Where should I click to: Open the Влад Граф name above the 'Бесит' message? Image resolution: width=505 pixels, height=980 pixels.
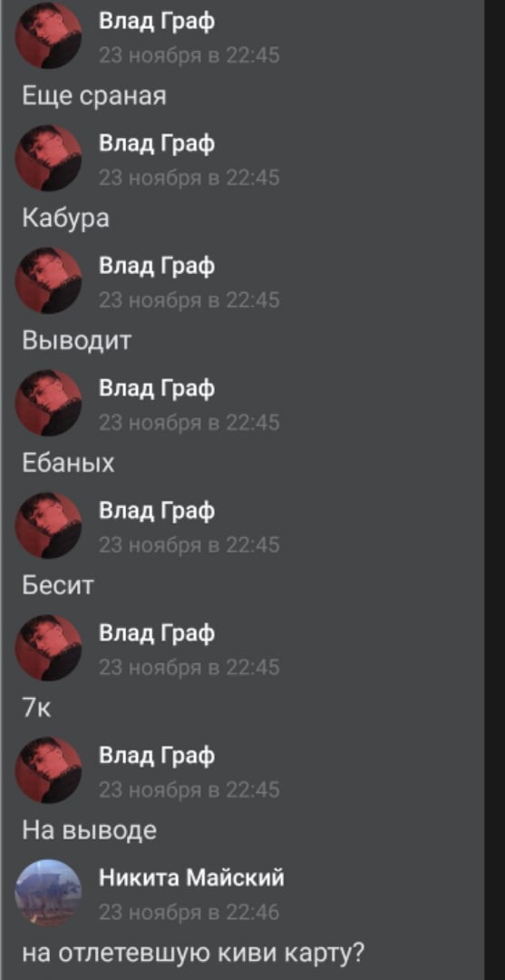point(157,512)
